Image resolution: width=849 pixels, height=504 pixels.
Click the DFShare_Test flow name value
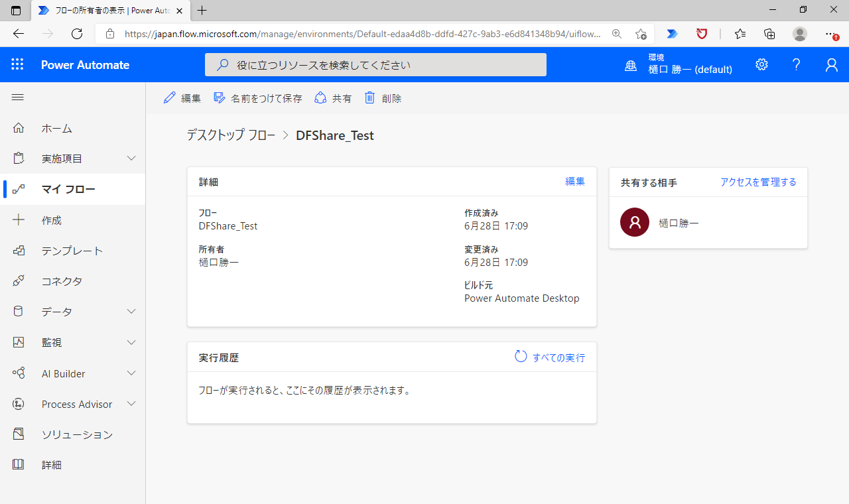pos(228,226)
